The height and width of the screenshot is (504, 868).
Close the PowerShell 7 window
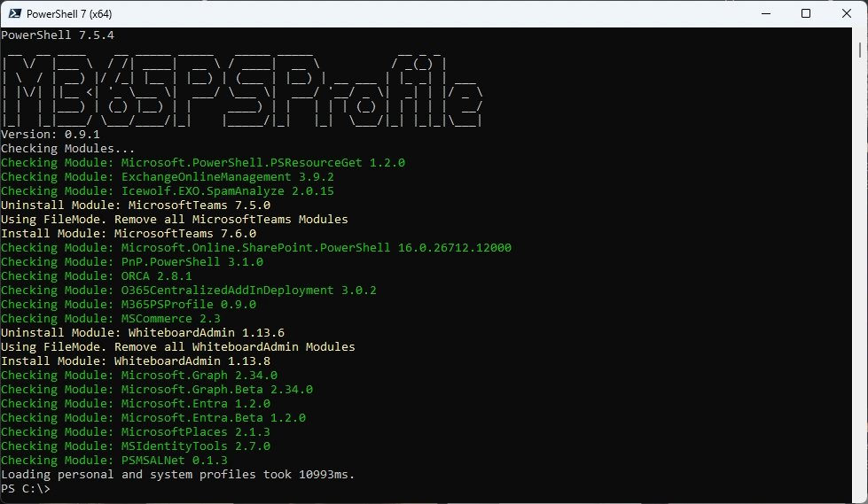coord(846,13)
